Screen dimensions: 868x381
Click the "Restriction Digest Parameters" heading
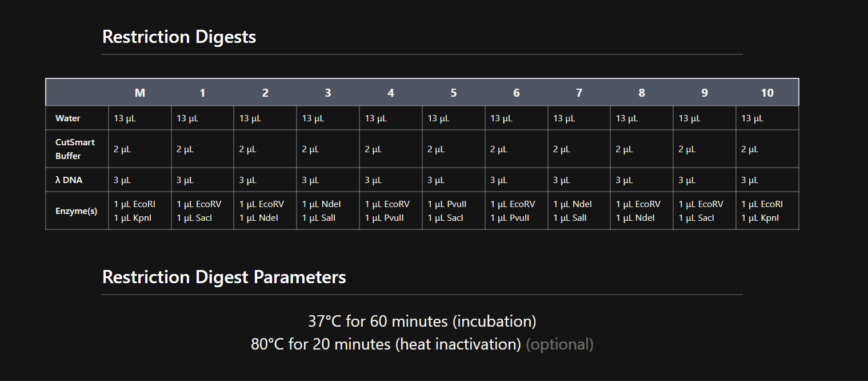224,277
